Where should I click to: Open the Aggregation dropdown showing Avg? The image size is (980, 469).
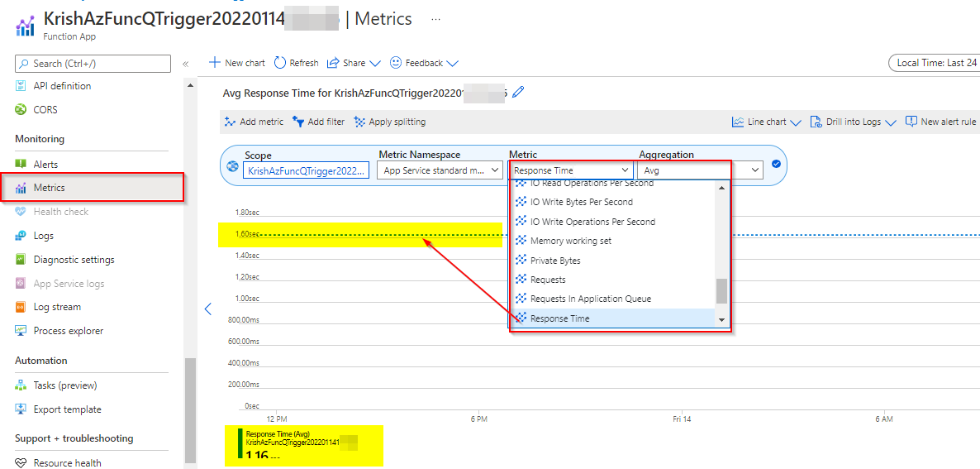tap(700, 170)
